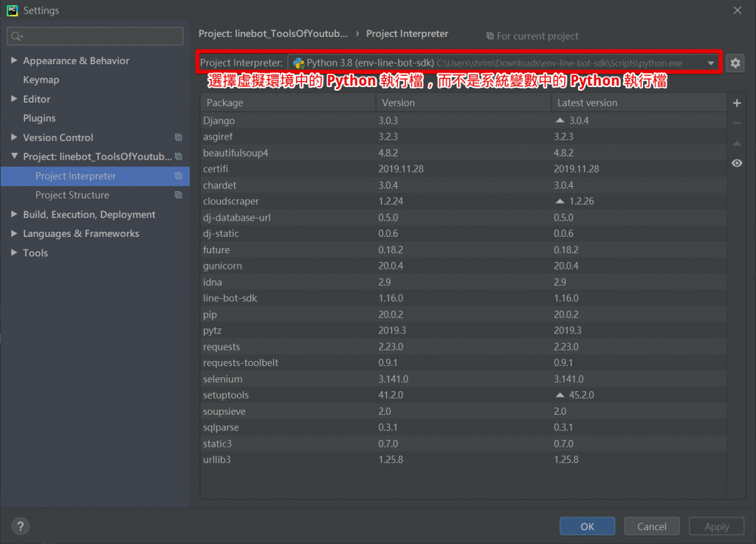Select the Django package row
The image size is (756, 544).
coord(464,120)
